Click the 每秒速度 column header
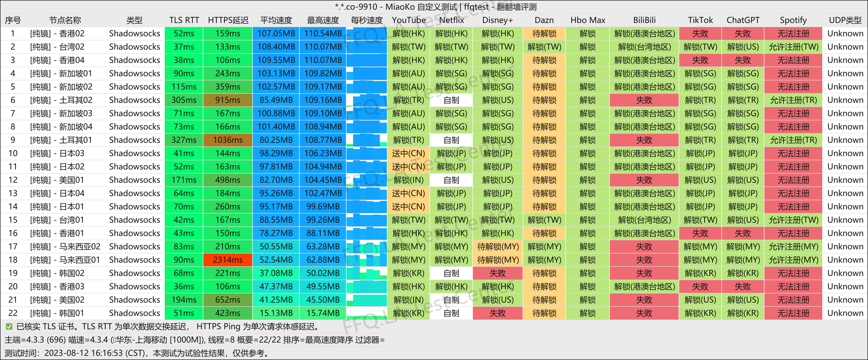Viewport: 868px width, 360px height. (367, 20)
